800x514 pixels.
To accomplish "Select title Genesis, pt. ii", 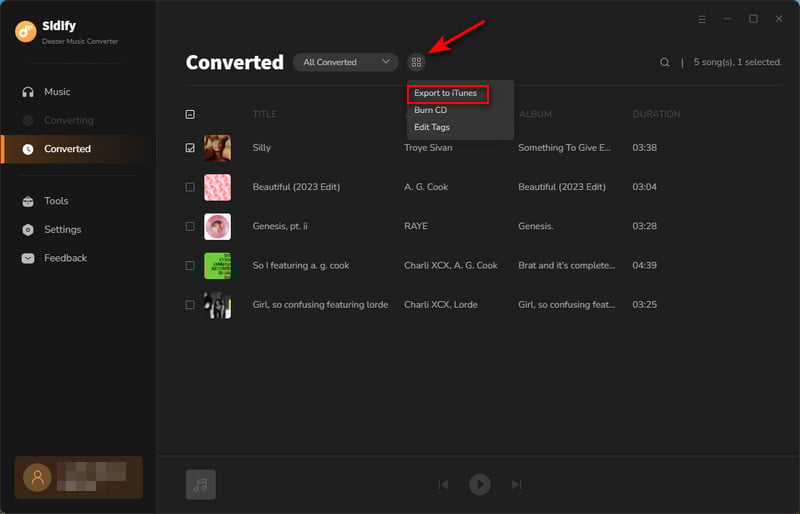I will 280,226.
